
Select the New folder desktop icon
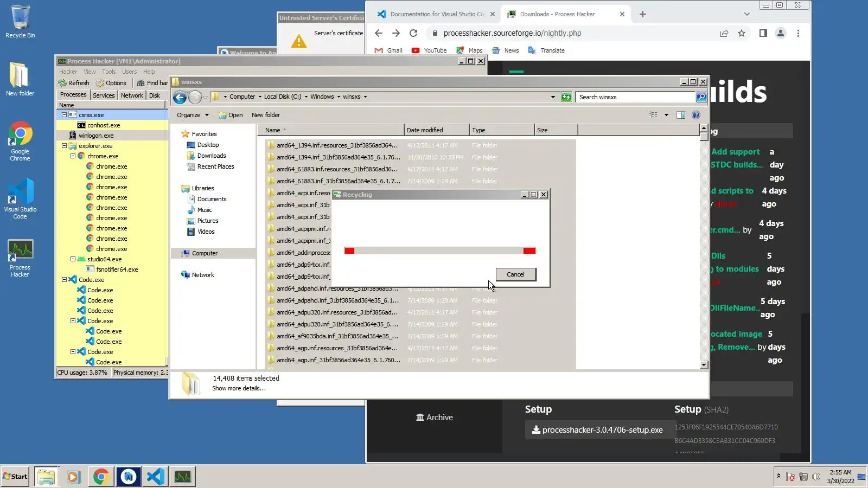[20, 79]
